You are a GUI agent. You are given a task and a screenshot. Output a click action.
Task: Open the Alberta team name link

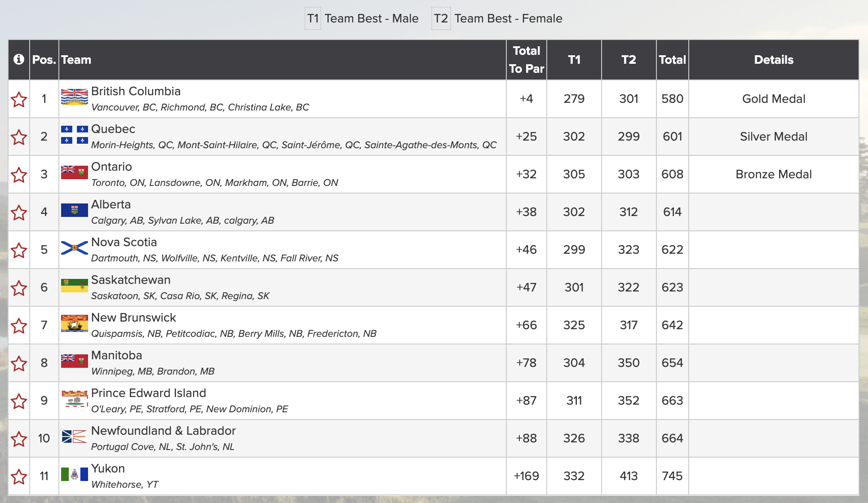[x=111, y=204]
